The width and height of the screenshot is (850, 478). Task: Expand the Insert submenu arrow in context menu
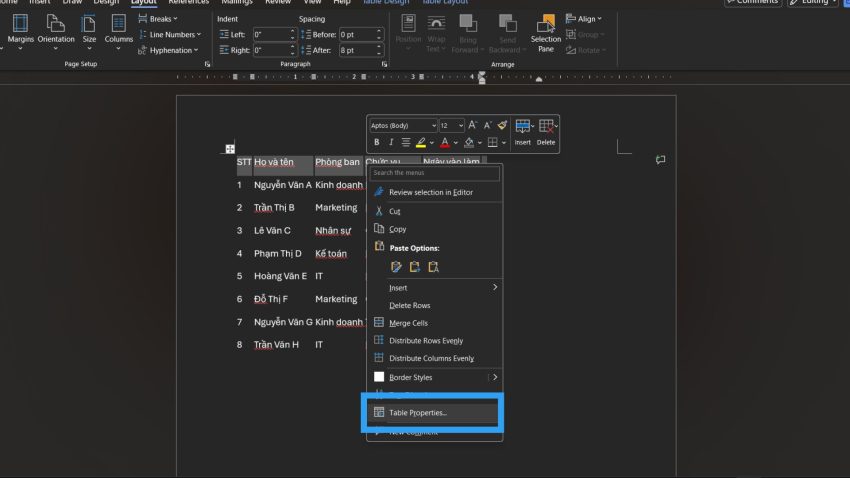click(x=494, y=287)
